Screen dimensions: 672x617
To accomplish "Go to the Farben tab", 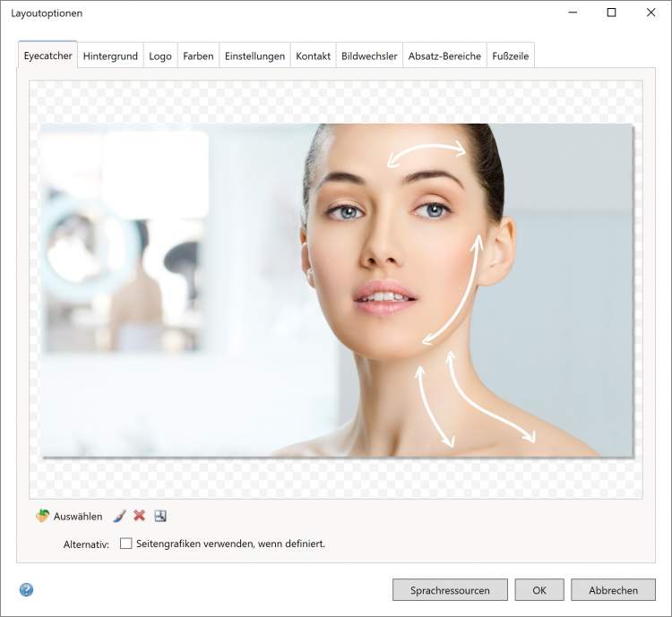I will [198, 56].
